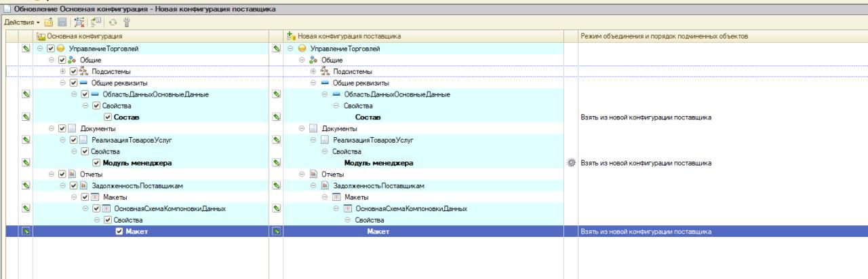Collapse Отчеты node in vendor configuration
868x279 pixels.
[x=302, y=174]
